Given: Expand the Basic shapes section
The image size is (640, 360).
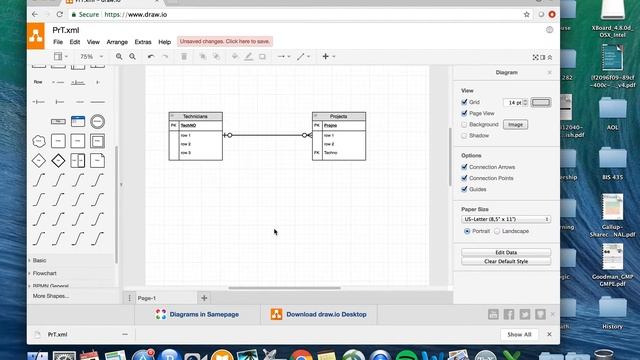Looking at the screenshot, I should 40,260.
